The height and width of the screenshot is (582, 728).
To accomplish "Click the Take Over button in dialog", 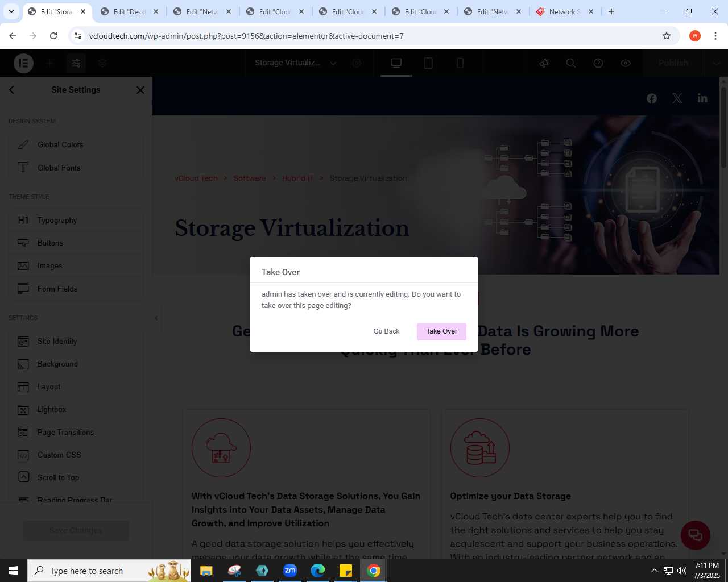I will point(441,331).
